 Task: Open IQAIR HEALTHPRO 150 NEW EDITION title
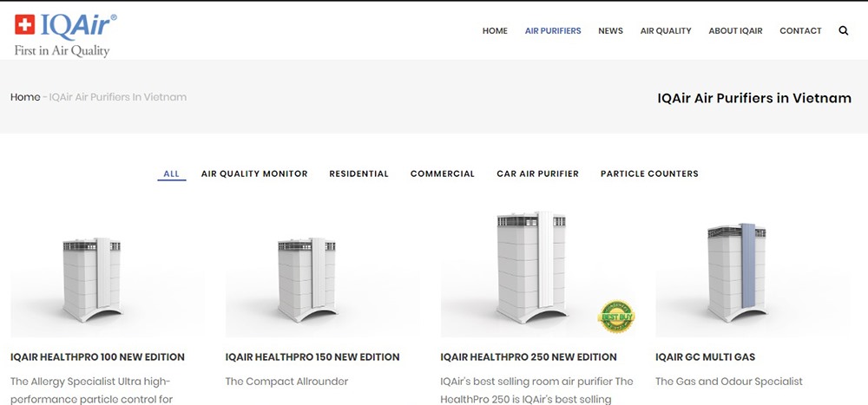coord(312,357)
